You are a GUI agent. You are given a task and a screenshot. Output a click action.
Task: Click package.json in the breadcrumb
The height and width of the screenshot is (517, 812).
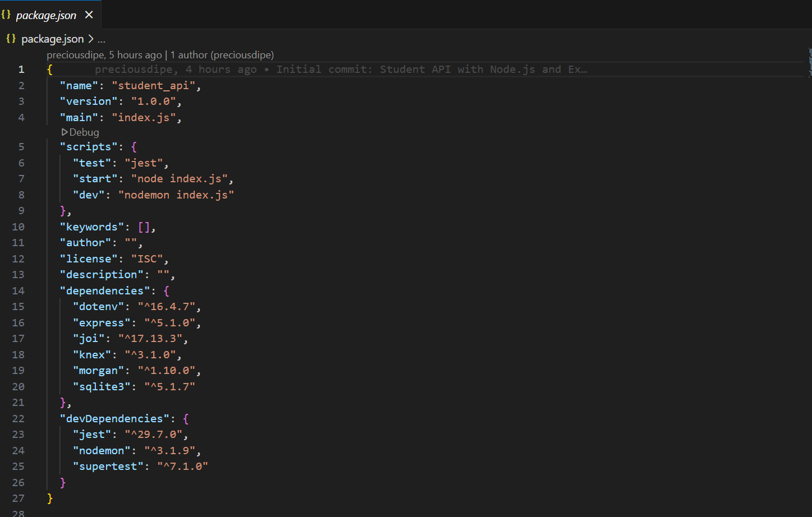pyautogui.click(x=53, y=39)
